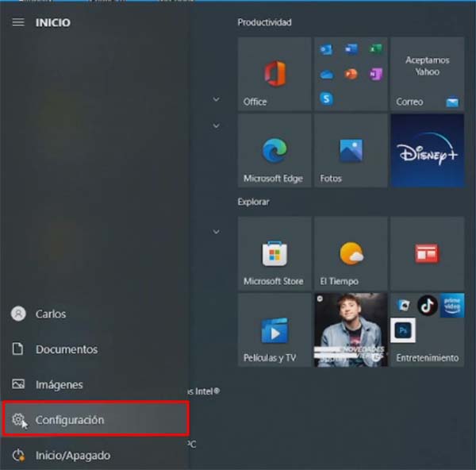
Task: Open Documentos folder from Start menu
Action: coord(95,349)
